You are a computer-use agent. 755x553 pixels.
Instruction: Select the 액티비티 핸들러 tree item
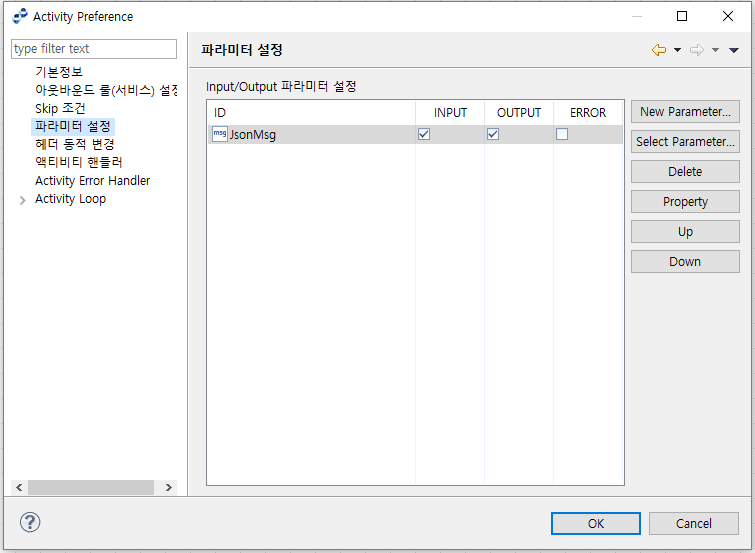click(78, 162)
